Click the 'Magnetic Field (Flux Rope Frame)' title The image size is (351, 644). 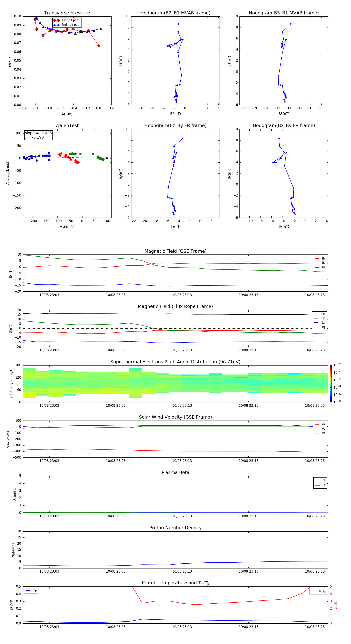(x=175, y=307)
